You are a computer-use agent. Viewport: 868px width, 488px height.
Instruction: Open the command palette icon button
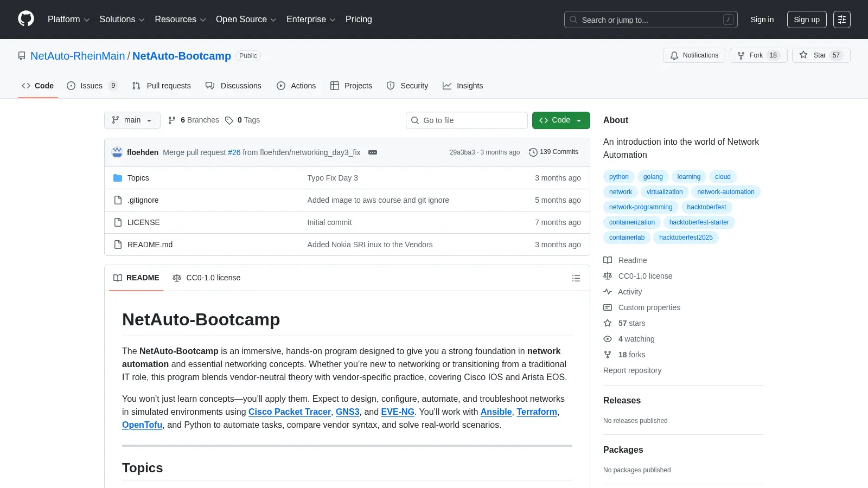pyautogui.click(x=842, y=20)
